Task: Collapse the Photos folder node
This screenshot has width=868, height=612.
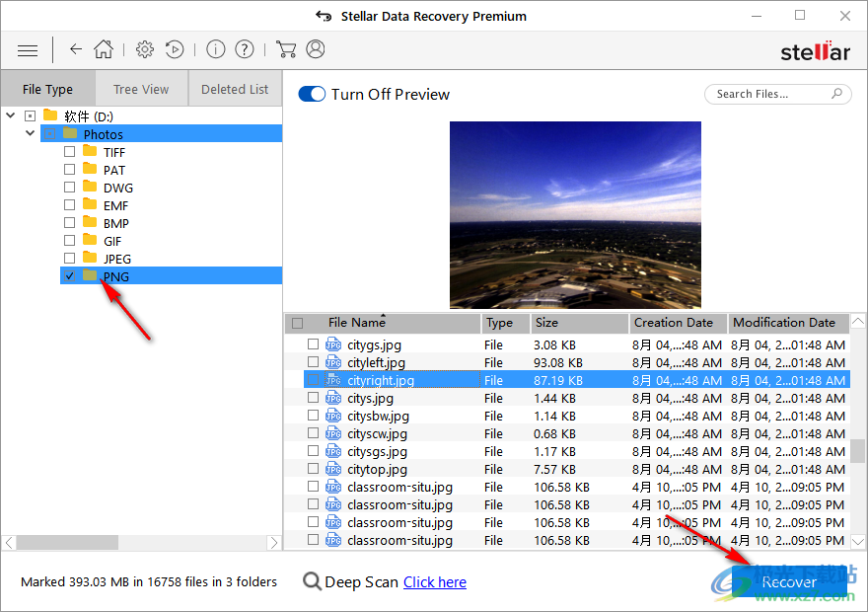Action: 31,133
